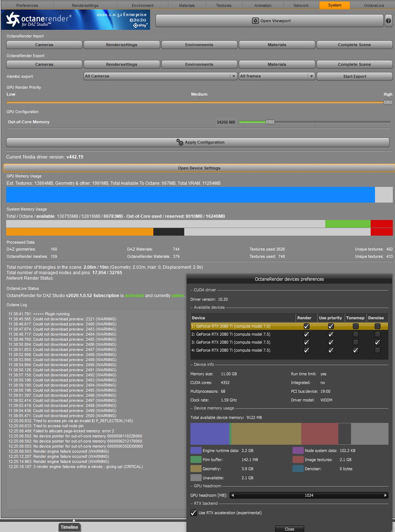Click the viewport icon in Open Viewport button
Viewport: 395px width, 532px height.
tap(255, 21)
